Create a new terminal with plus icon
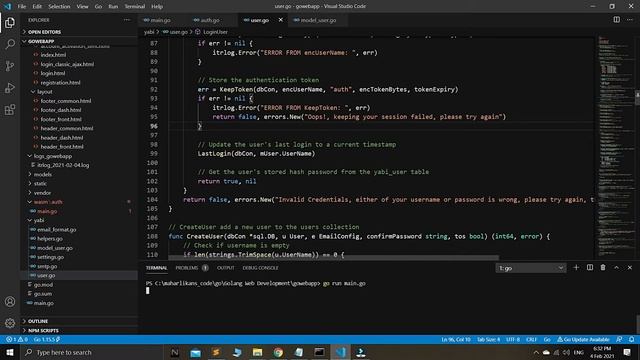The width and height of the screenshot is (640, 360). click(576, 267)
